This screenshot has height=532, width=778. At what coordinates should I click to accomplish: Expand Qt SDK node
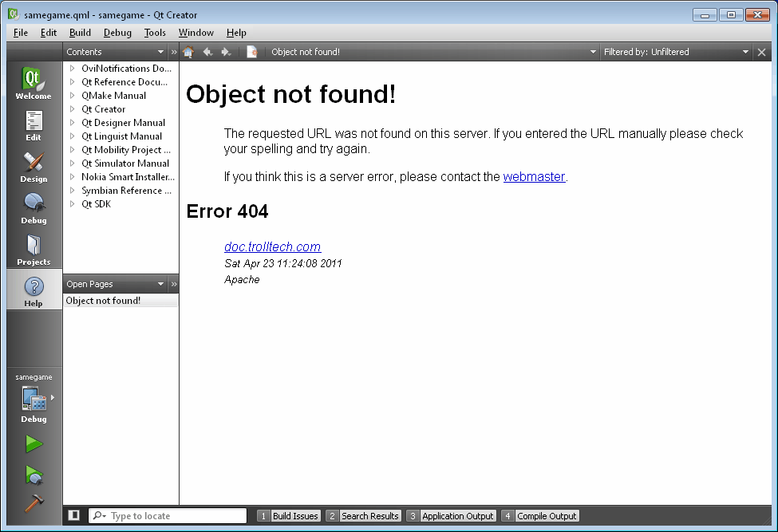[72, 203]
